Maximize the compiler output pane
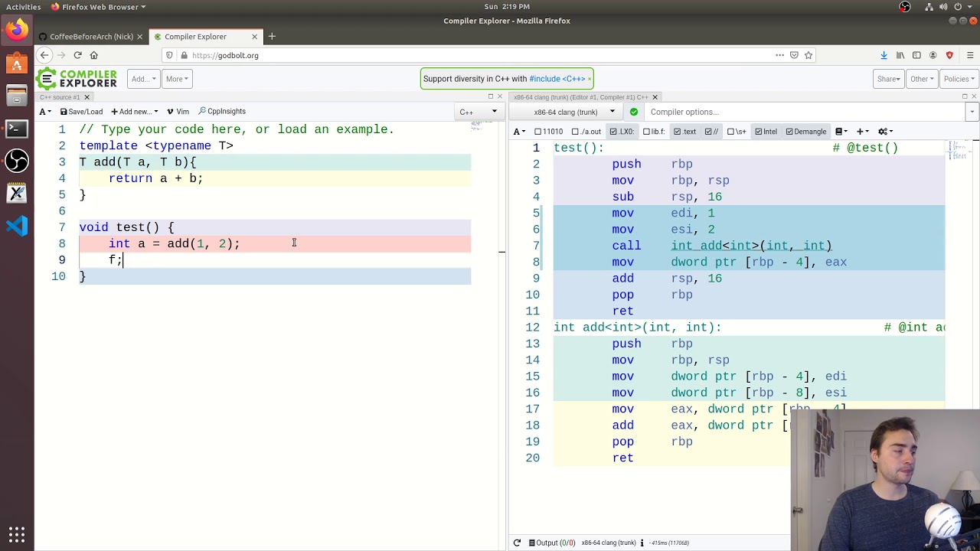980x551 pixels. 965,96
